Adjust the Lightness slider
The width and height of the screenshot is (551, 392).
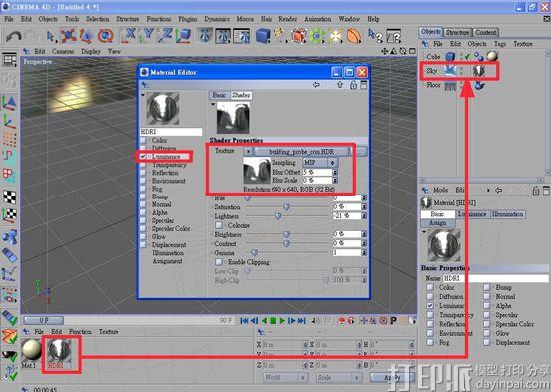[x=278, y=216]
